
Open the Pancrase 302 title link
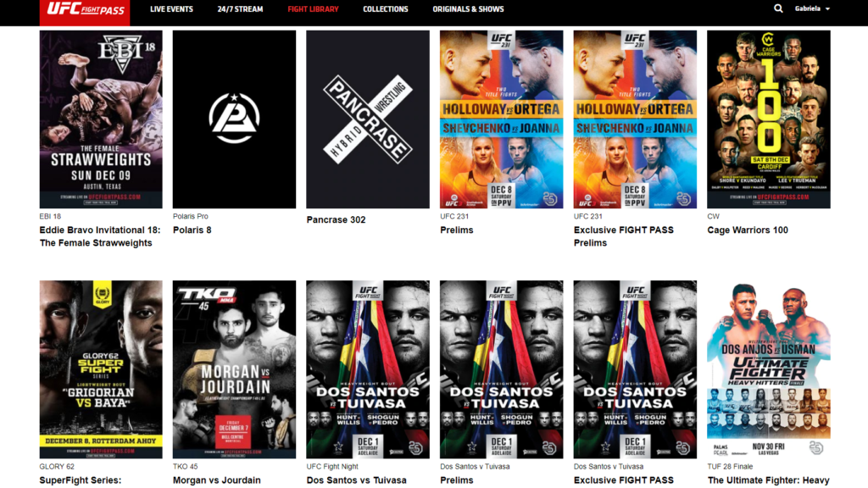[x=336, y=219]
